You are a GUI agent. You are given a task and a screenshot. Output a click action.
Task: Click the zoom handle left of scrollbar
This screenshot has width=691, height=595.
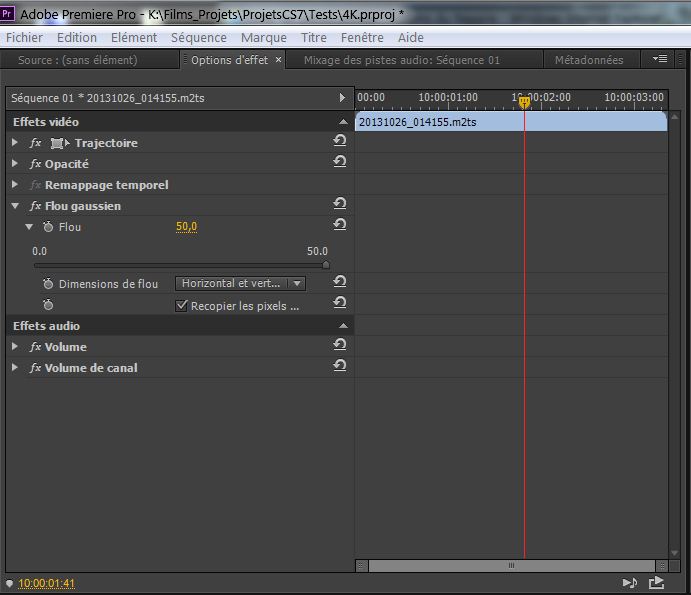(x=361, y=565)
